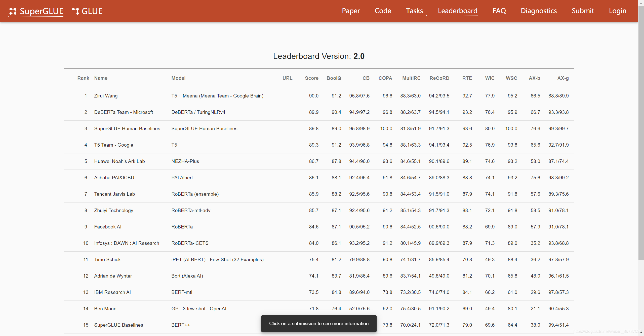
Task: Select the T5 Team - Google submission
Action: point(319,145)
